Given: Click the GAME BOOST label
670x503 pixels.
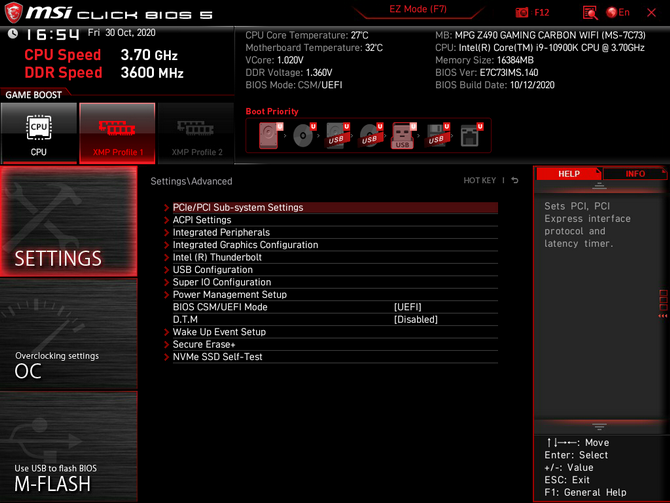Looking at the screenshot, I should 33,95.
